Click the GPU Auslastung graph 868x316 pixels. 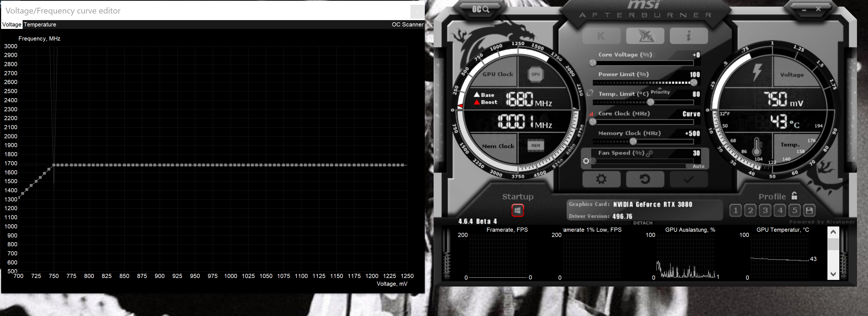coord(686,257)
